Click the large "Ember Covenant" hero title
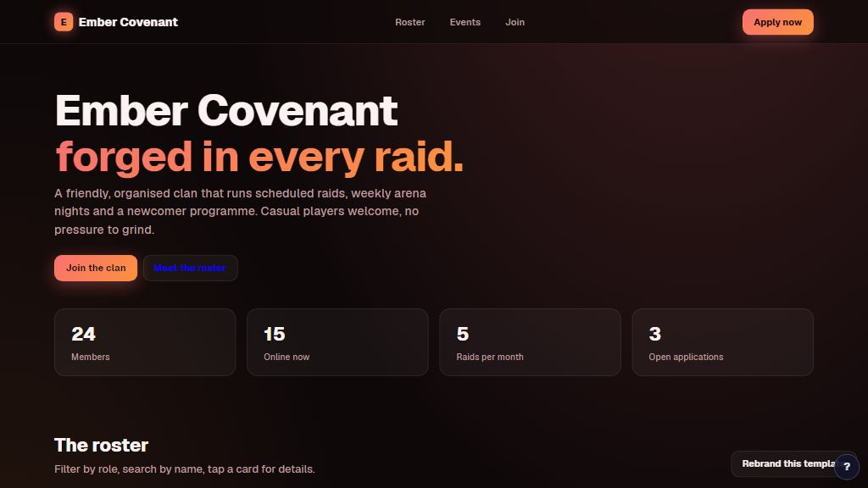Viewport: 868px width, 488px height. tap(226, 111)
